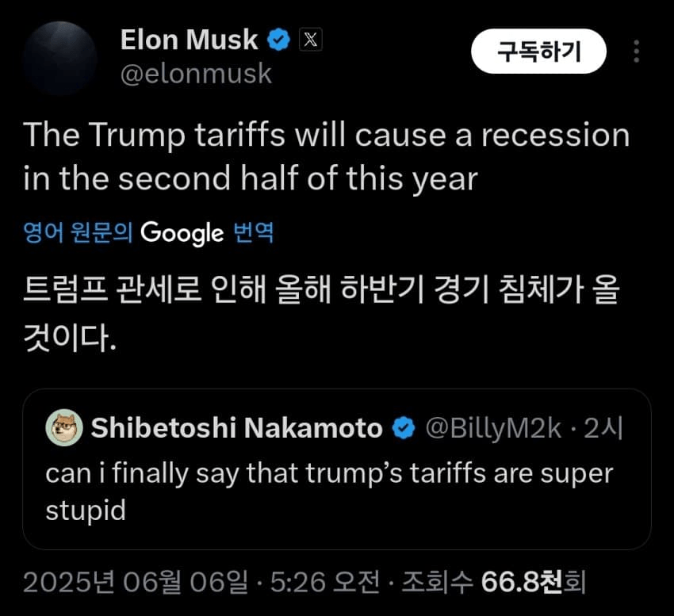
Task: Click Elon Musk's blue verified badge
Action: pos(279,40)
